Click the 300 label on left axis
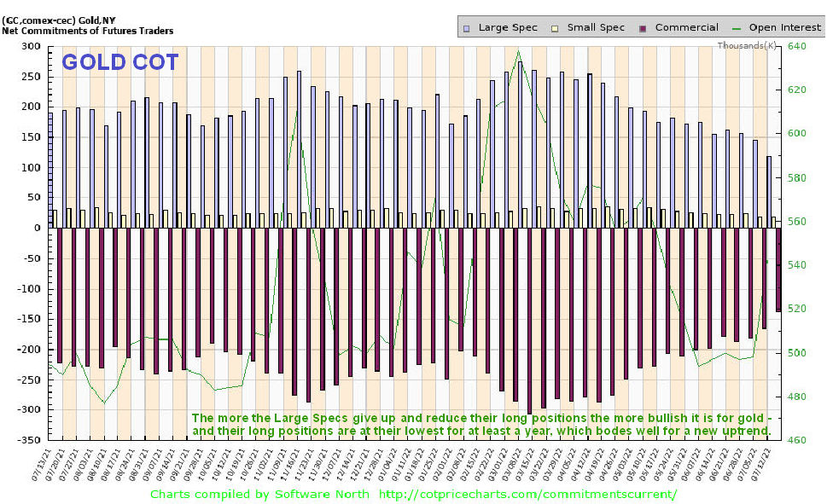 [x=32, y=46]
